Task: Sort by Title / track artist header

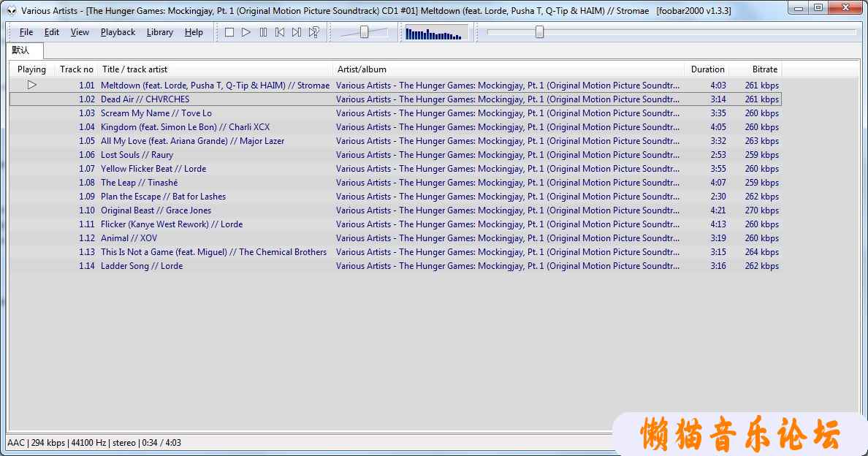Action: pos(216,69)
